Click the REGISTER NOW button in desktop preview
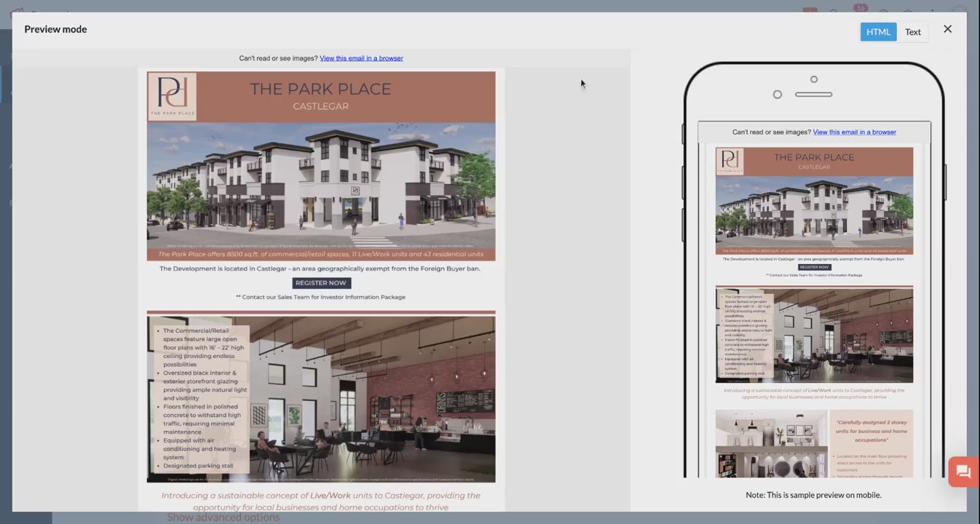 tap(321, 282)
